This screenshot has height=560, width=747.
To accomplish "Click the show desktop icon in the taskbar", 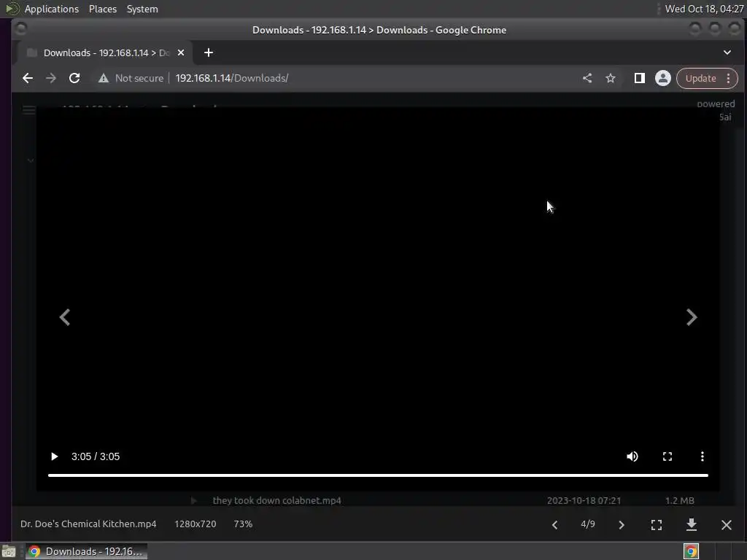I will point(9,551).
